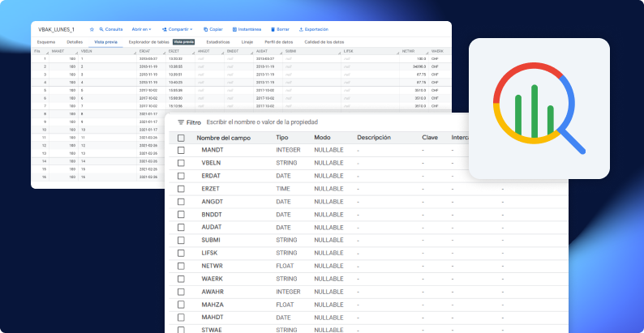The width and height of the screenshot is (644, 333).
Task: Click the Filtro filter icon
Action: (181, 122)
